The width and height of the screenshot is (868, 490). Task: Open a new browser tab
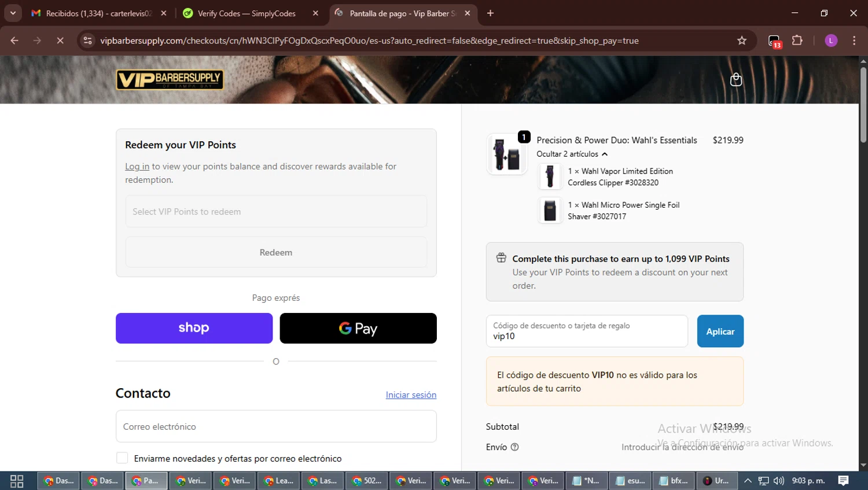(490, 13)
